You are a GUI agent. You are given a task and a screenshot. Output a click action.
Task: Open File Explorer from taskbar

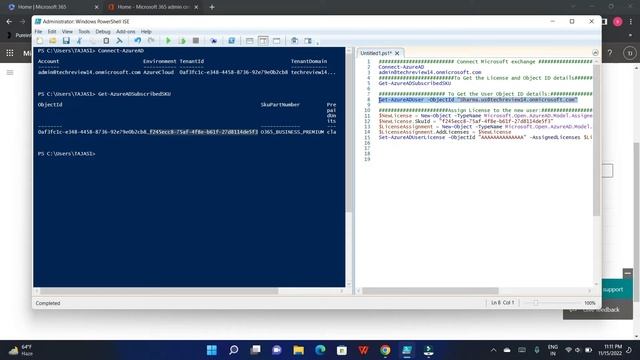298,350
